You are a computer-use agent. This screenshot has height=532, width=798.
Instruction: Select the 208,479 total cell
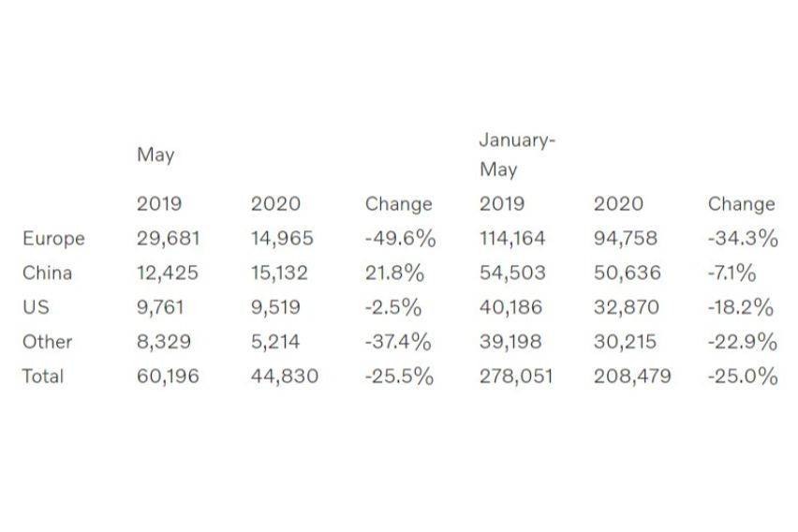pyautogui.click(x=632, y=377)
